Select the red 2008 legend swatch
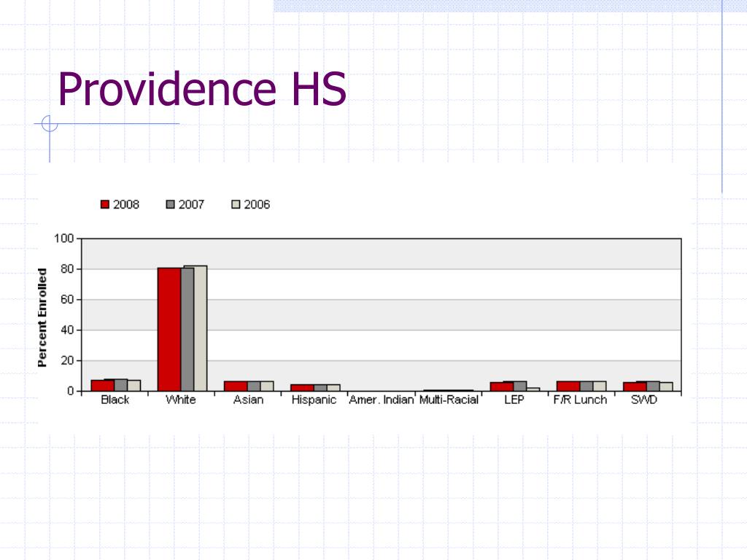This screenshot has width=747, height=560. (105, 204)
